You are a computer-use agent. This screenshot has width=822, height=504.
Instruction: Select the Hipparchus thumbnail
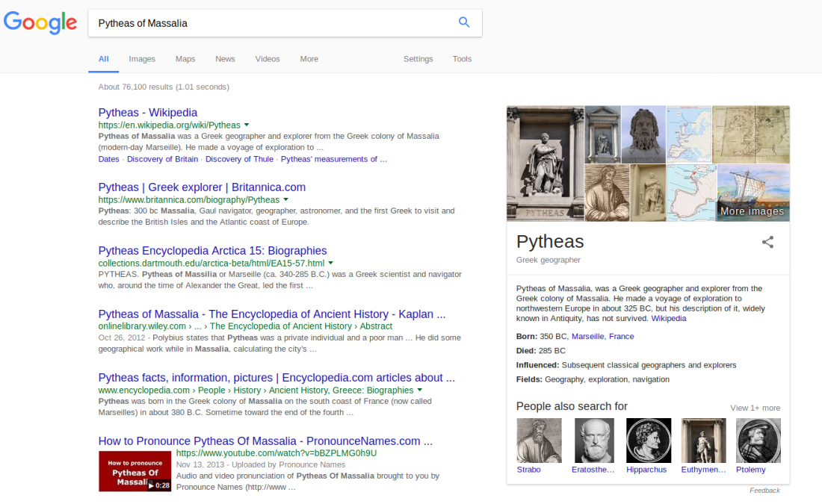point(648,440)
